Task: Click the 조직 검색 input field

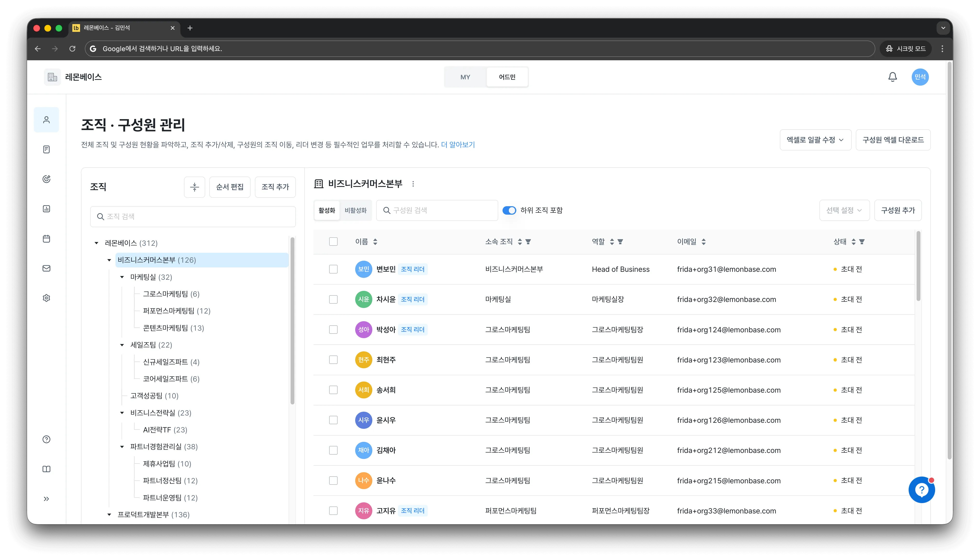Action: pos(193,217)
